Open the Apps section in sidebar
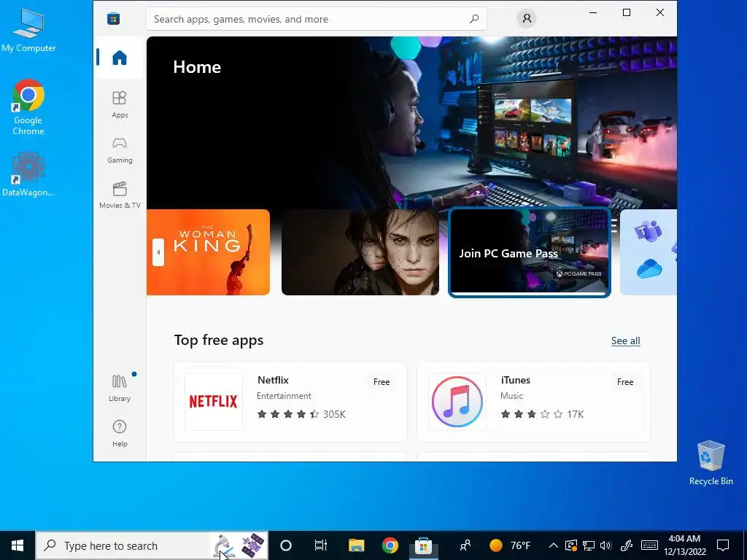Image resolution: width=747 pixels, height=560 pixels. [x=120, y=104]
